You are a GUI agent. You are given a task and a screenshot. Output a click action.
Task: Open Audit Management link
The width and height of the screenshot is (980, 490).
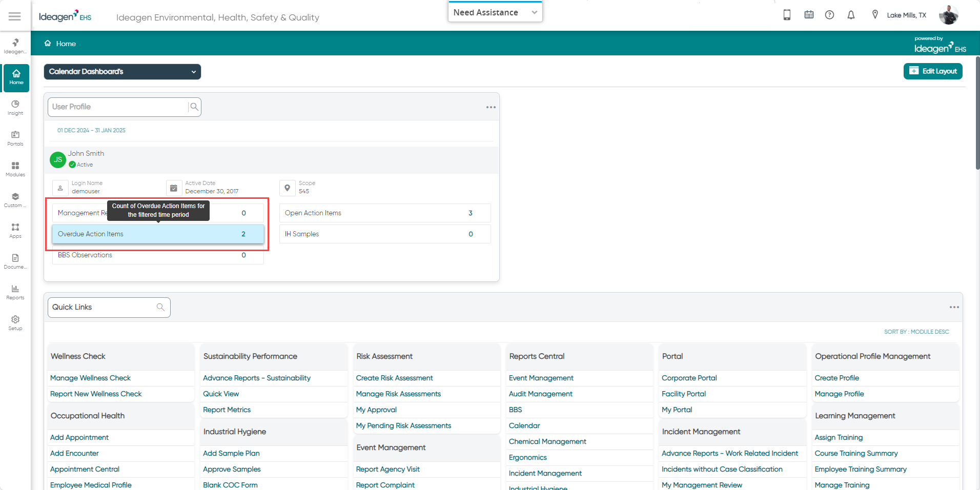[x=540, y=394]
